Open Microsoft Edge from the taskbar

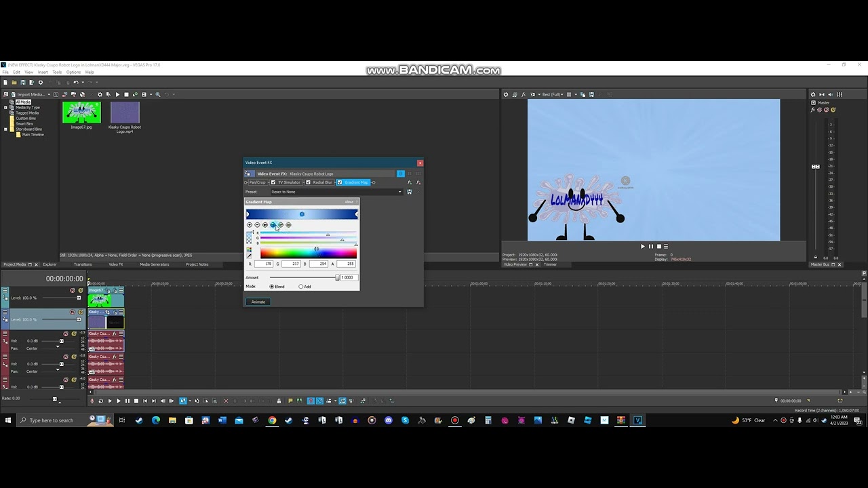tap(156, 420)
